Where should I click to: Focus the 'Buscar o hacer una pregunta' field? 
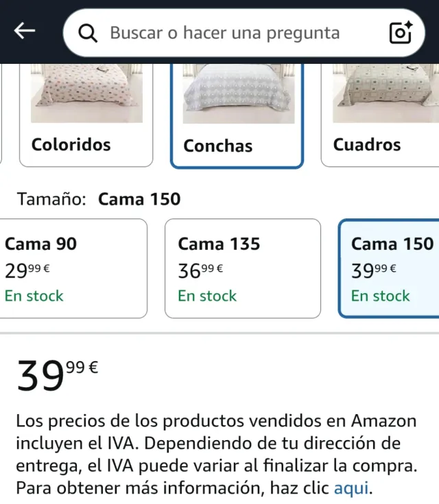(x=226, y=33)
